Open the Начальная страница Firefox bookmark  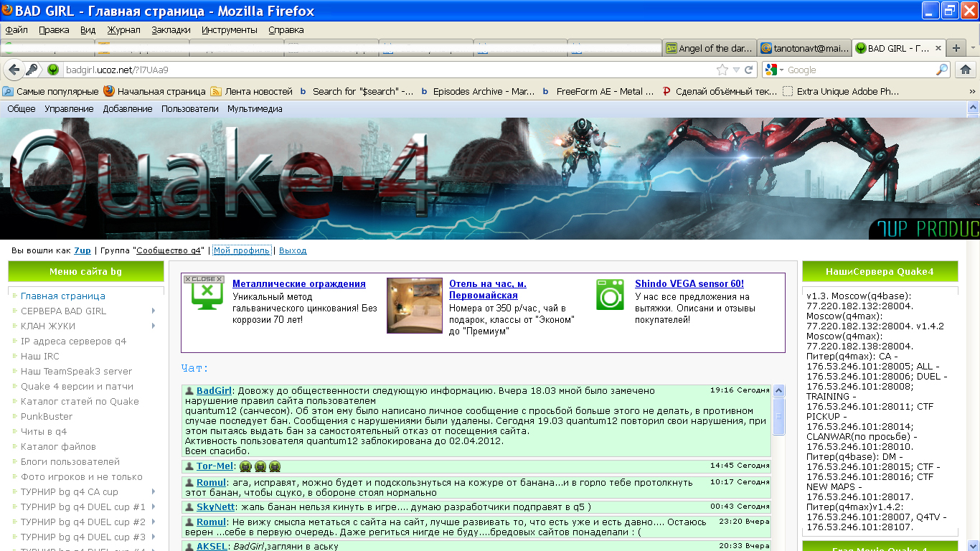tap(155, 92)
